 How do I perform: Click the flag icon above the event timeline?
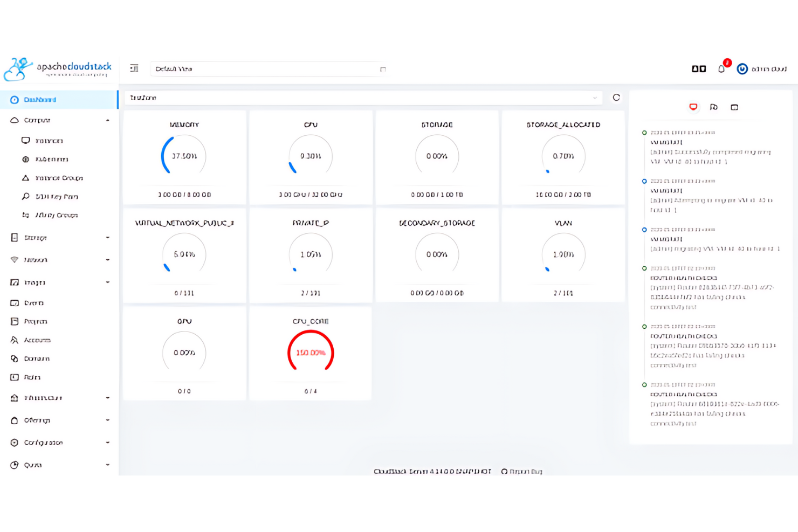pos(714,107)
